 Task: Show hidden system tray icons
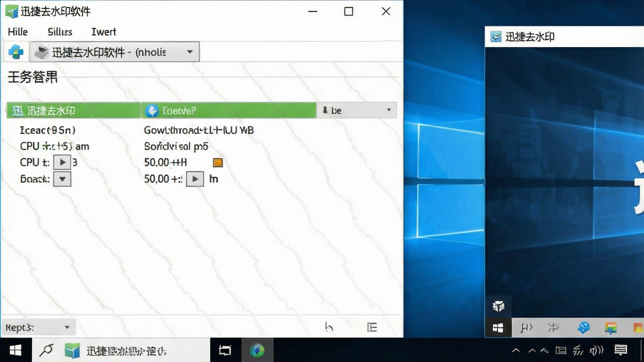click(x=516, y=351)
